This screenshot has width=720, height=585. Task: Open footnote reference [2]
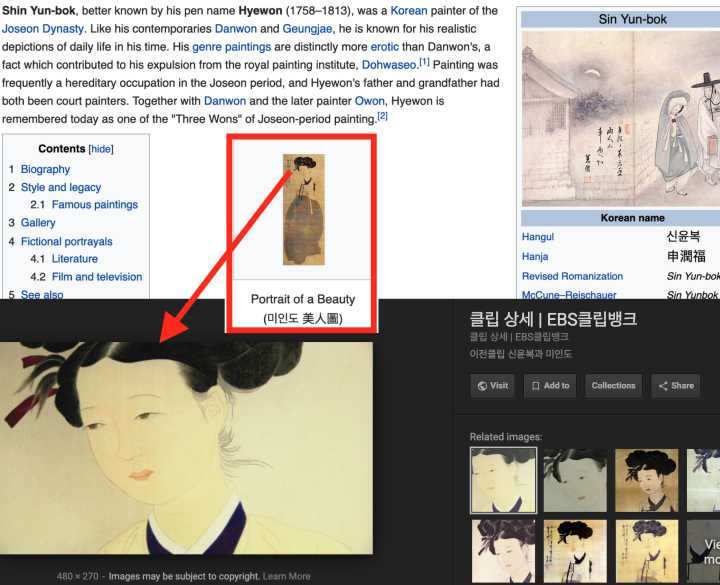(382, 116)
